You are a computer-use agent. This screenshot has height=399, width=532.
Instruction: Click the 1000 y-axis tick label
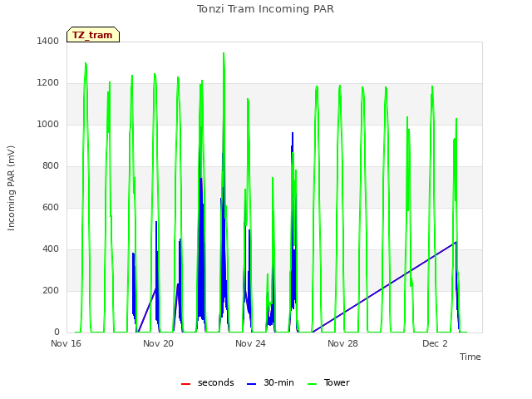click(48, 124)
